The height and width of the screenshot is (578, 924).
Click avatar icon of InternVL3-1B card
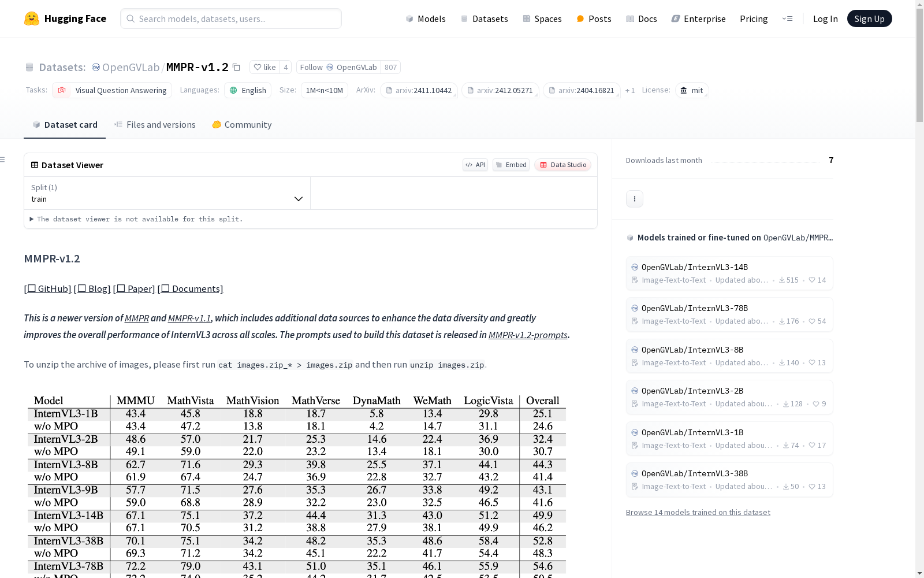tap(635, 432)
